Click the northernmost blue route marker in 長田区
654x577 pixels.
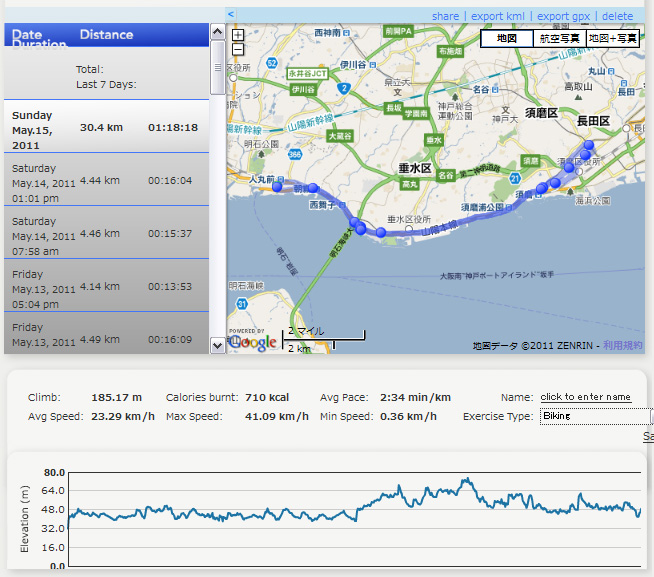pyautogui.click(x=589, y=145)
